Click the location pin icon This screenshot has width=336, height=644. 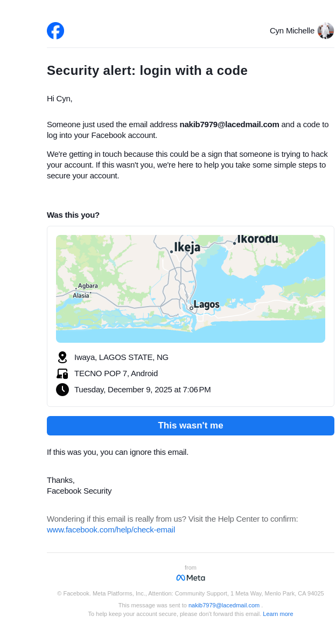[62, 357]
